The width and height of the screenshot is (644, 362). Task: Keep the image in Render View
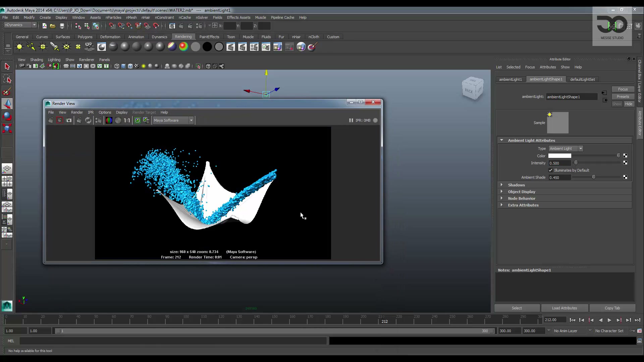(138, 120)
